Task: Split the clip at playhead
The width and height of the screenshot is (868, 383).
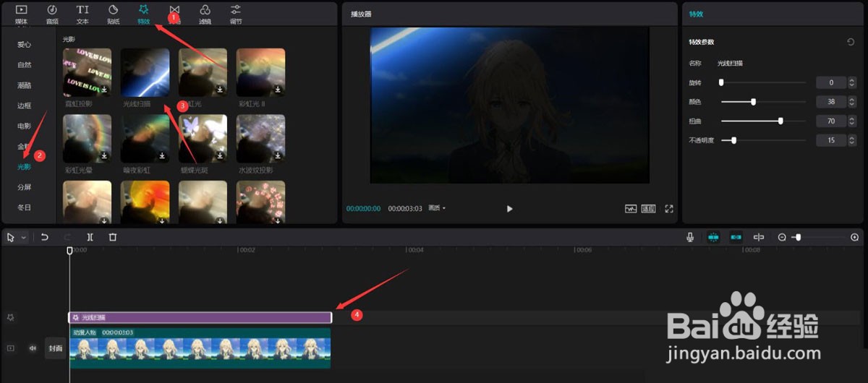Action: click(90, 237)
